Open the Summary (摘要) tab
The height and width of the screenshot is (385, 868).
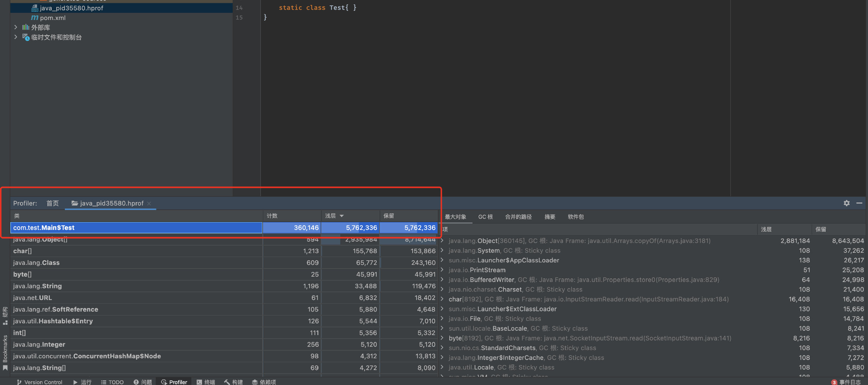coord(549,217)
